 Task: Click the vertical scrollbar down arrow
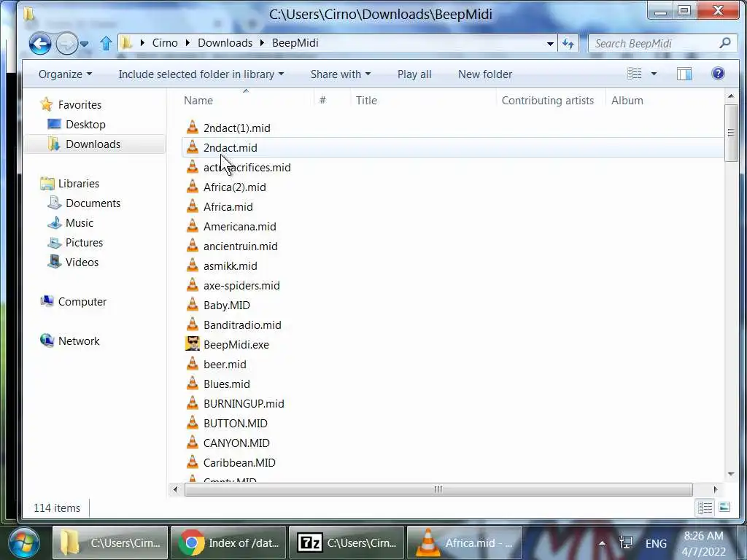[x=731, y=474]
